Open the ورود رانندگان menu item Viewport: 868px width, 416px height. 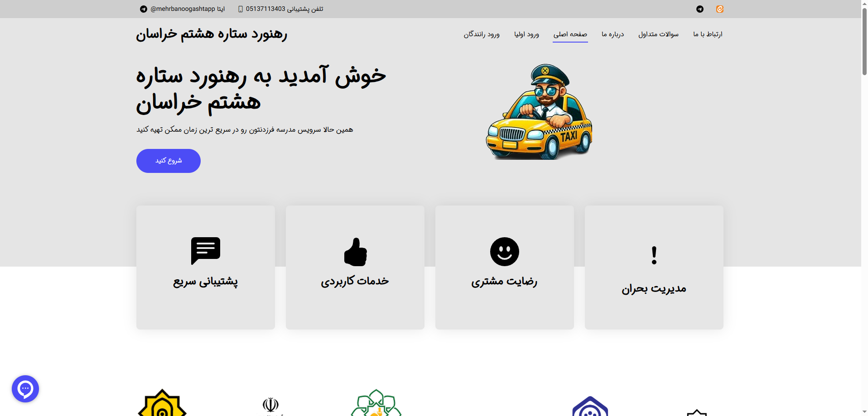[x=481, y=34]
